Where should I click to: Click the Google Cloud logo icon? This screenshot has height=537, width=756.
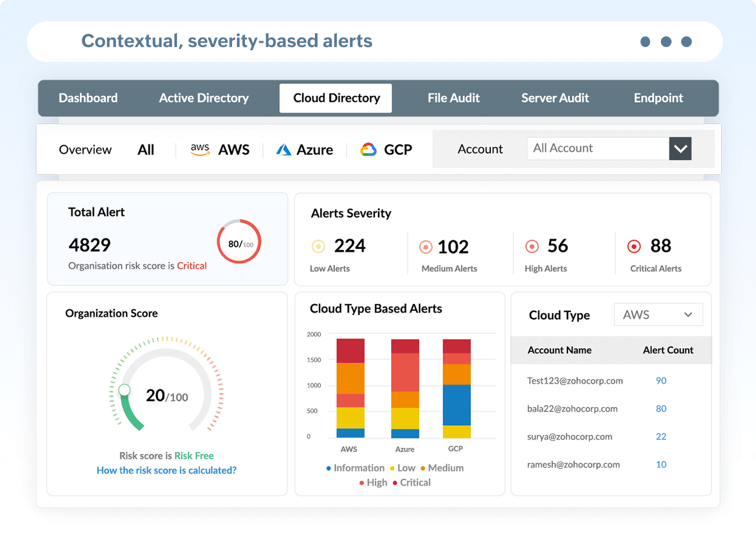[368, 150]
